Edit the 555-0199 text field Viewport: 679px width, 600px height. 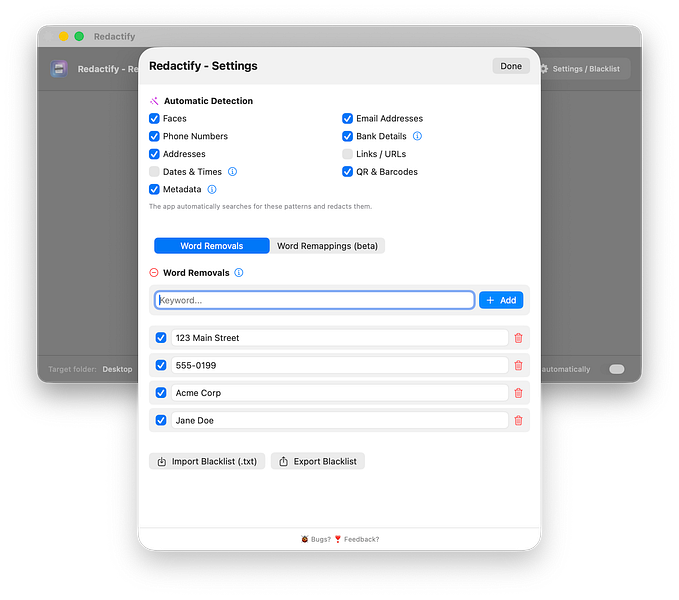click(x=340, y=366)
